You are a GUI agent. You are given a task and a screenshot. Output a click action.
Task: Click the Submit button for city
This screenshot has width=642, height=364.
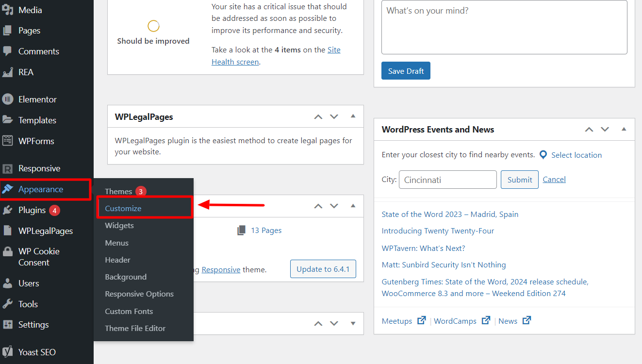coord(520,180)
